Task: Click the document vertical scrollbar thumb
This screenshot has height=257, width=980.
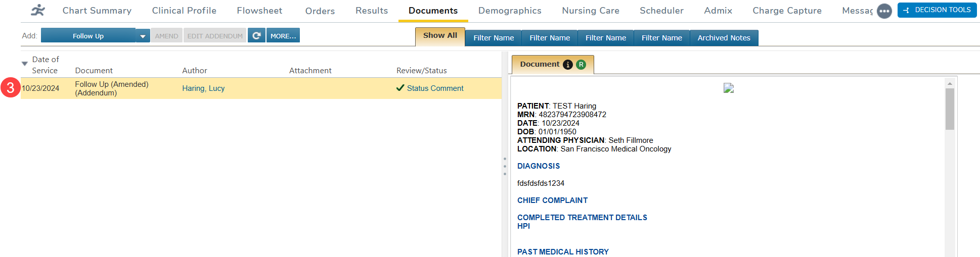Action: pos(950,109)
